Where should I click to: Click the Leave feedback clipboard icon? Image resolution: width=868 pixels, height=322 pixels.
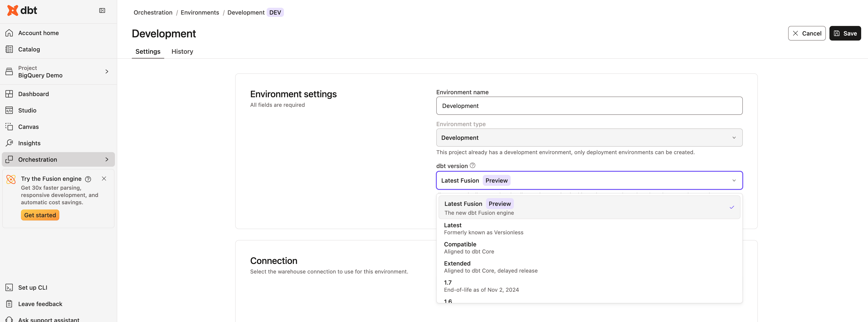tap(9, 304)
